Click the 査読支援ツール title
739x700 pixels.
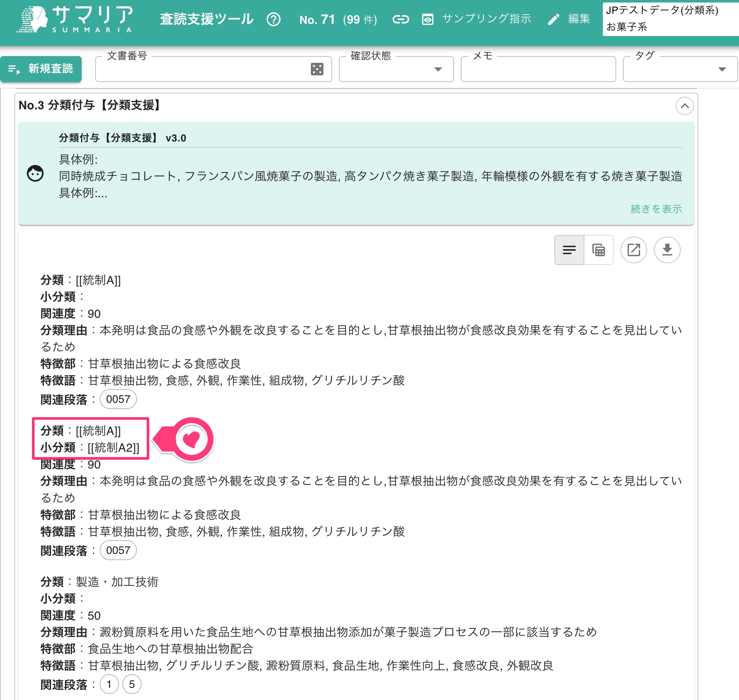(207, 19)
